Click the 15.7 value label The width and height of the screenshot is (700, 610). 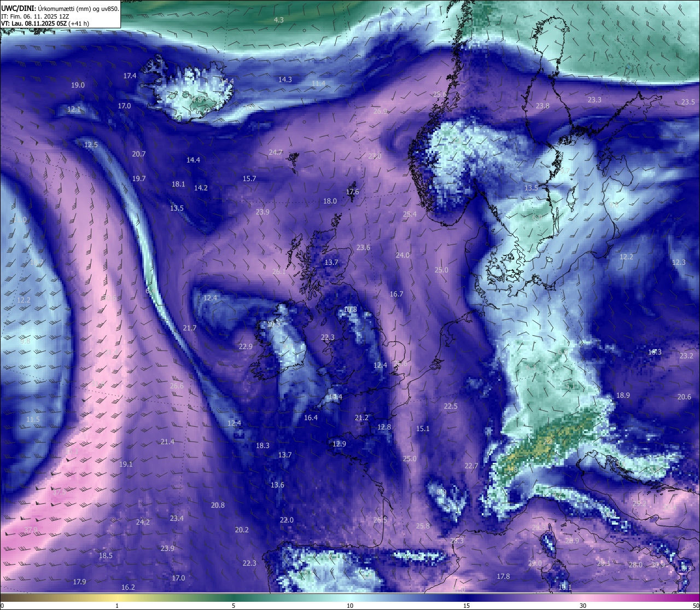coord(249,179)
